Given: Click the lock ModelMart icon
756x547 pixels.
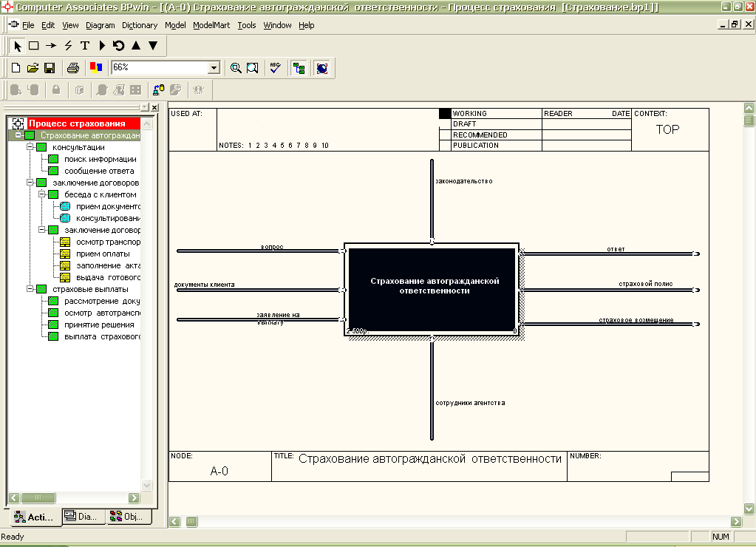Looking at the screenshot, I should tap(56, 89).
